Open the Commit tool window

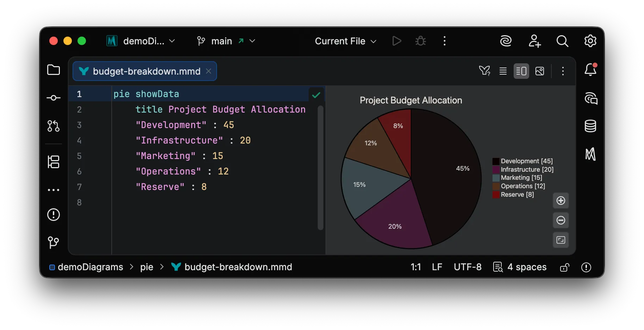click(x=54, y=98)
